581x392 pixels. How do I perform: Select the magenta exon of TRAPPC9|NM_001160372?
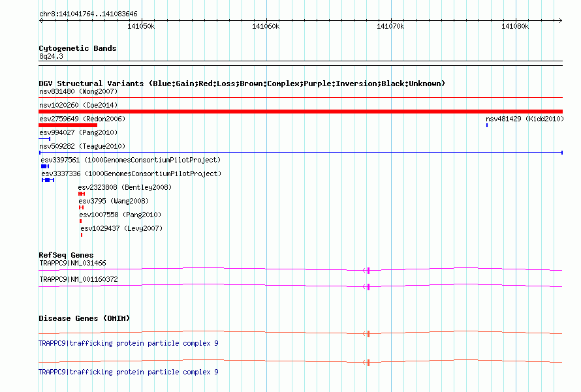click(x=368, y=287)
